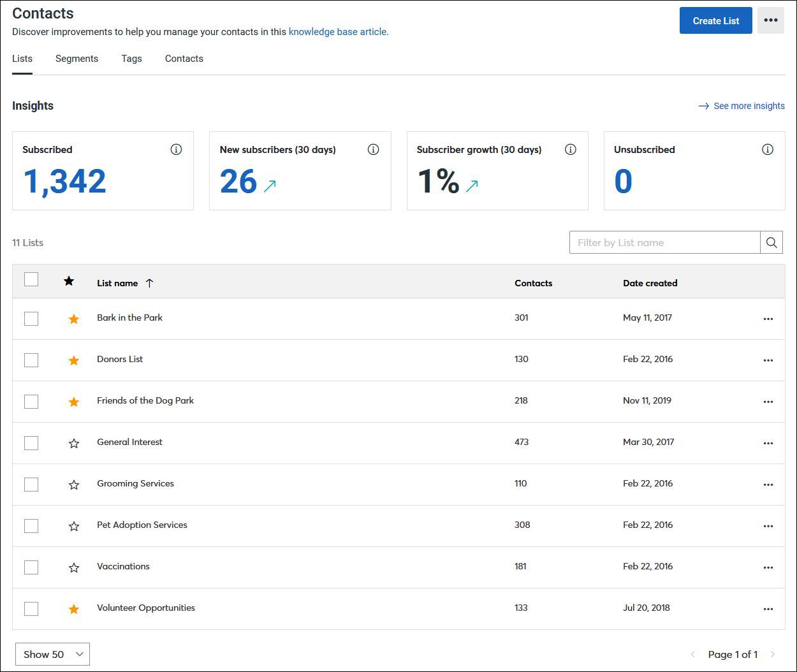Screen dimensions: 797x672
Task: Click the 26 new subscribers count
Action: pos(238,182)
